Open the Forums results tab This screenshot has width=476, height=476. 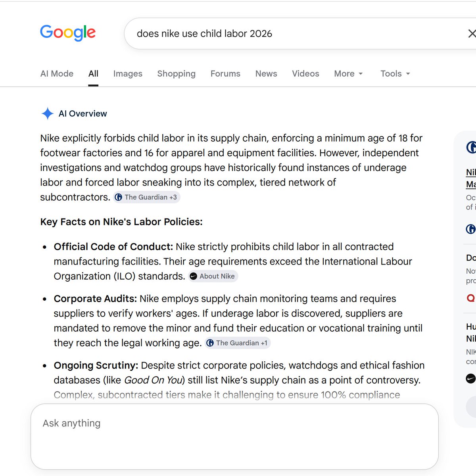tap(225, 73)
